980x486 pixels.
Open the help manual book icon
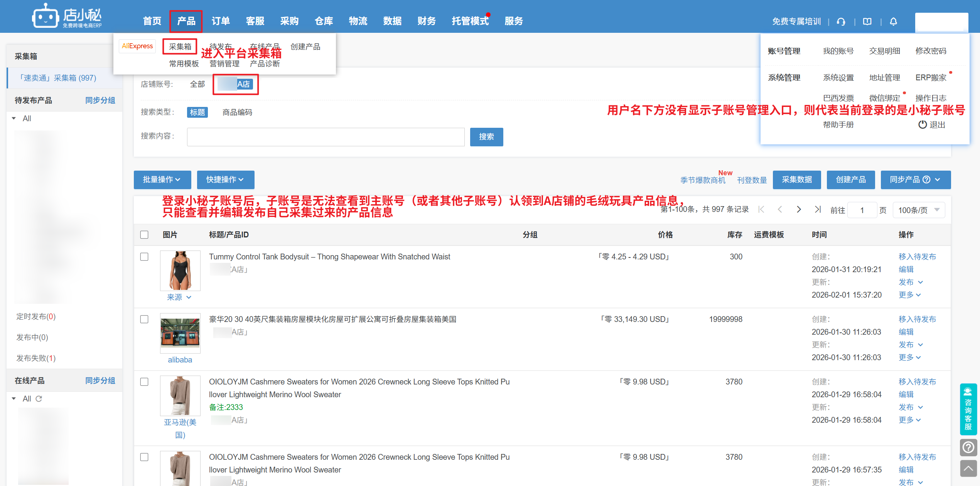tap(867, 22)
